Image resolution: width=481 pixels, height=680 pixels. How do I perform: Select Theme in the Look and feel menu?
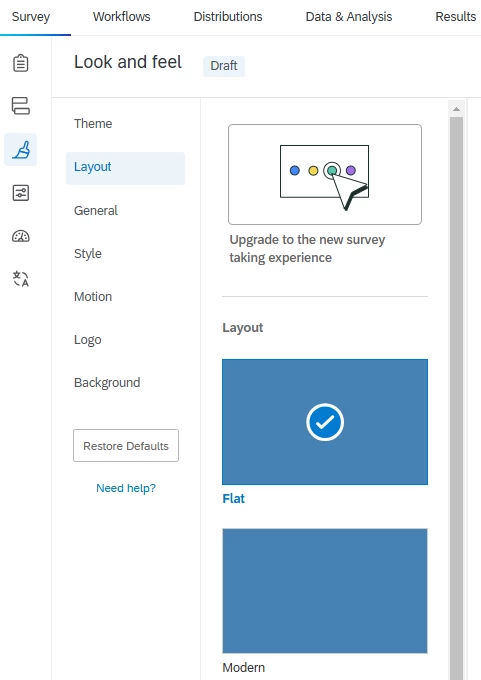[x=93, y=124]
